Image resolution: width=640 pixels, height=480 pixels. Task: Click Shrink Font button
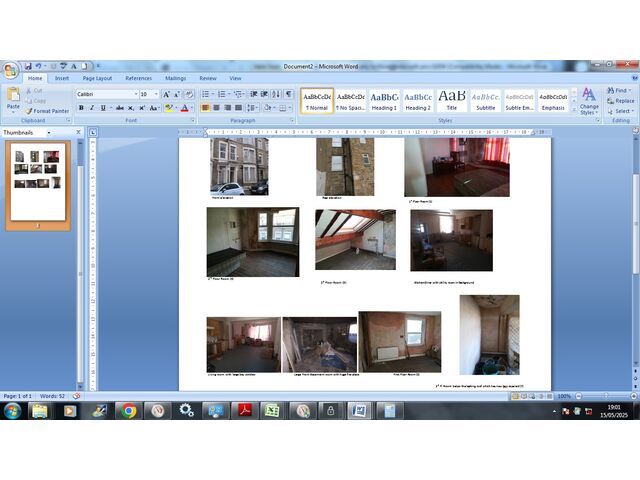coord(177,94)
